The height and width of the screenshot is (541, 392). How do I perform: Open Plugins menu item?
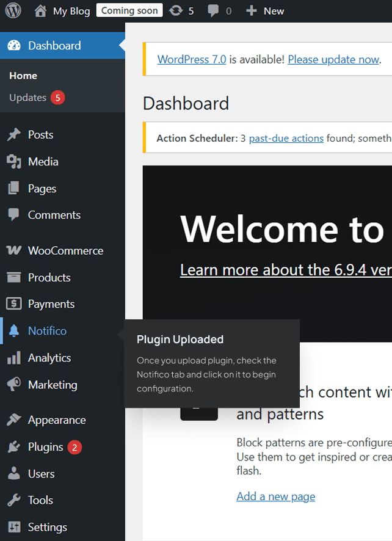(x=62, y=447)
